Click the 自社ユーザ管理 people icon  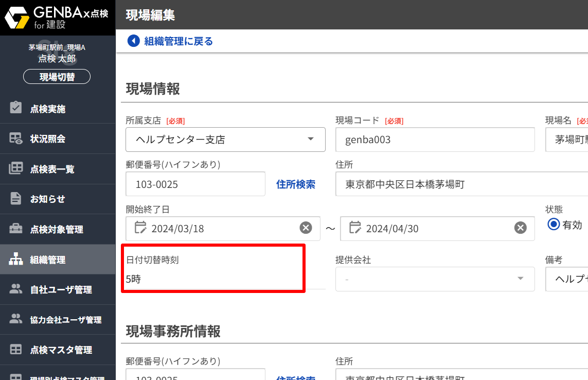click(16, 289)
